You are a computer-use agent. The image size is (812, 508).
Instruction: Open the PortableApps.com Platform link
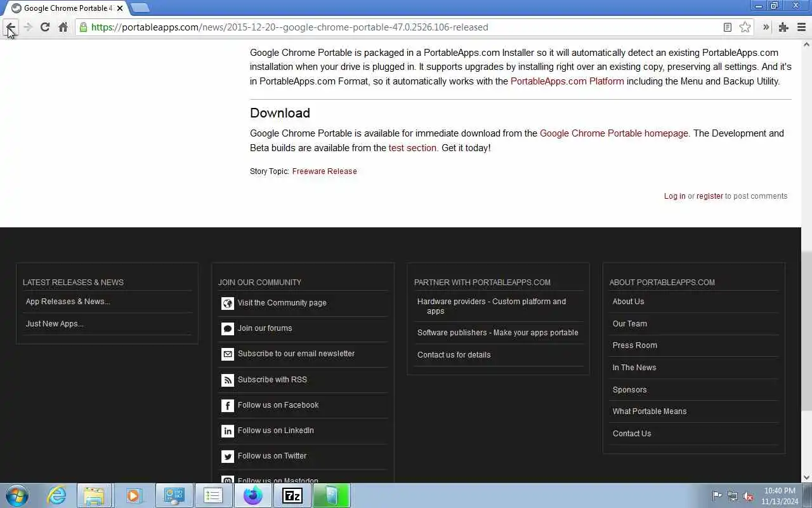pos(567,81)
